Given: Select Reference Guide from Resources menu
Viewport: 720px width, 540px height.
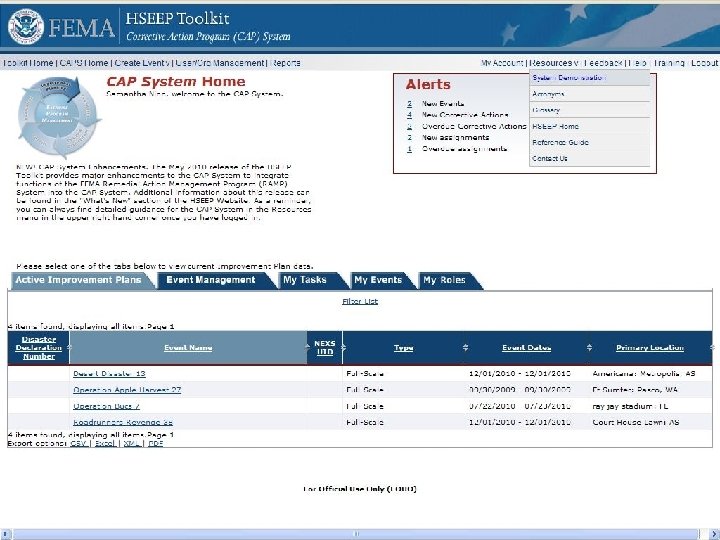Looking at the screenshot, I should pyautogui.click(x=590, y=142).
